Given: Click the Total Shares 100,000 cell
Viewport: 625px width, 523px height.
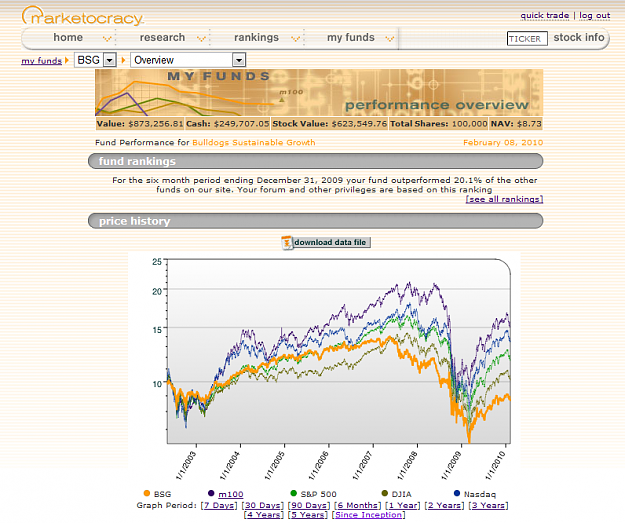Looking at the screenshot, I should tap(438, 124).
